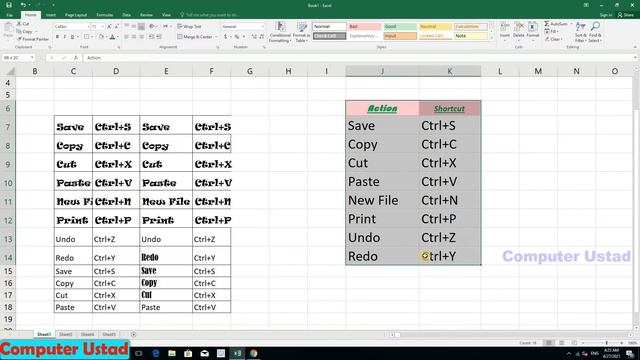Viewport: 640px width, 360px height.
Task: Toggle Italic formatting
Action: (x=64, y=37)
